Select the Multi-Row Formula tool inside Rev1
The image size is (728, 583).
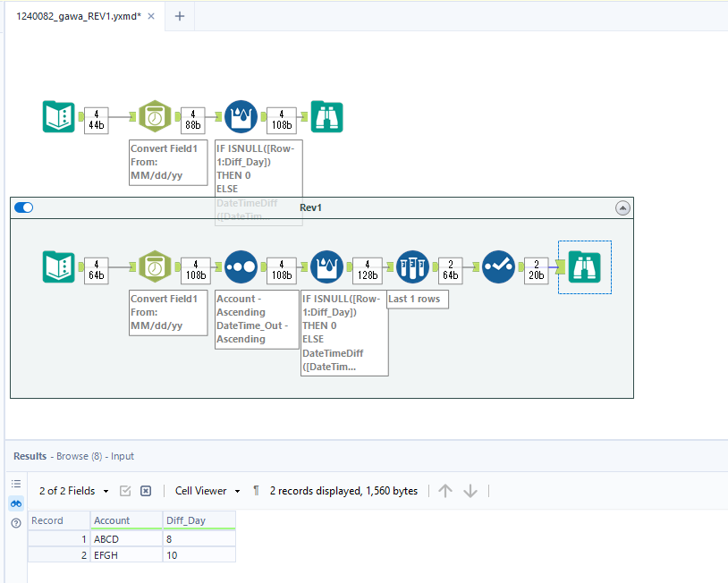(327, 266)
